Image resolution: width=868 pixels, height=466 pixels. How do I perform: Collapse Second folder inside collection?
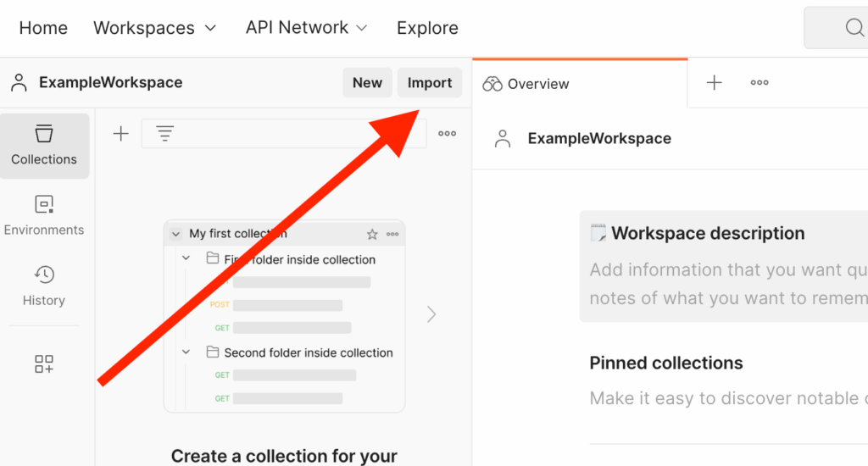click(186, 352)
